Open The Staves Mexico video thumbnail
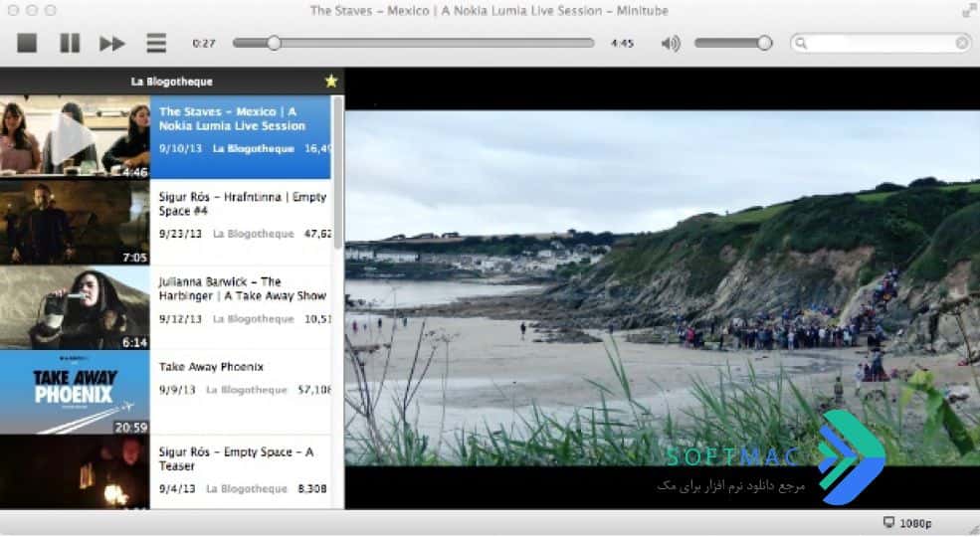 pos(75,137)
